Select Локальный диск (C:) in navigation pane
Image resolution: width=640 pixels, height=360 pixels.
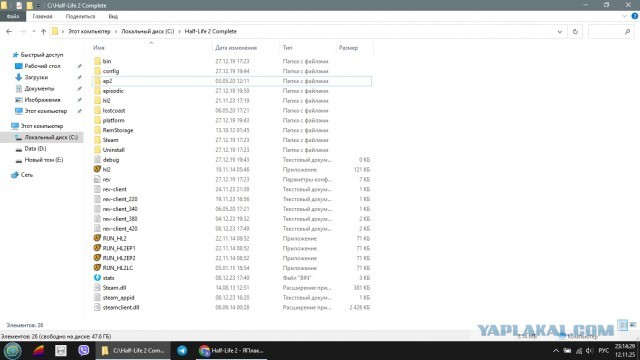(51, 137)
